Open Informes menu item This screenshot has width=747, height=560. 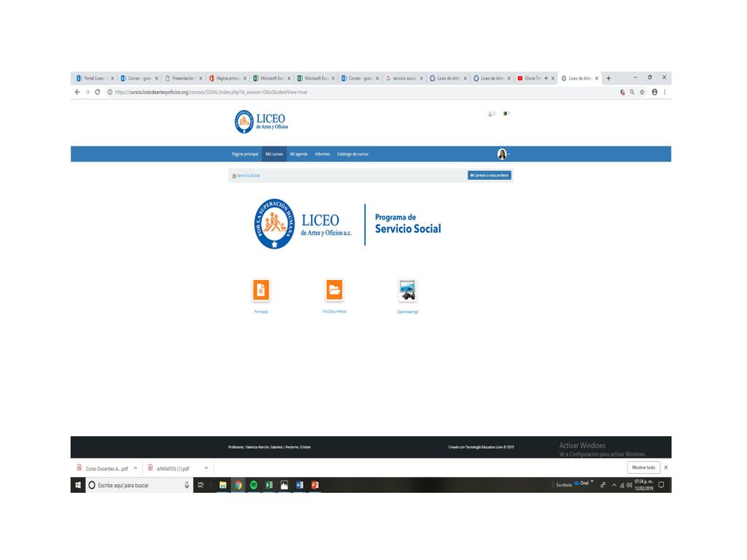tap(322, 155)
